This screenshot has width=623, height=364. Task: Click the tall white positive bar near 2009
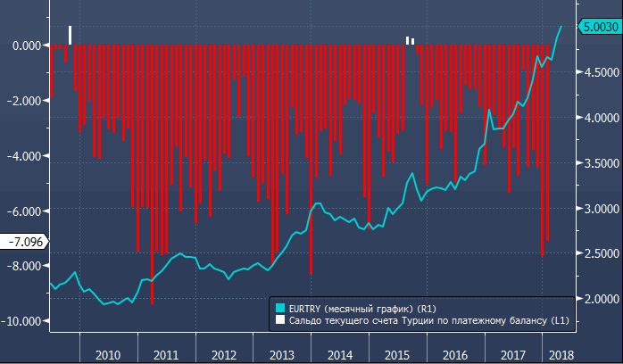point(71,36)
